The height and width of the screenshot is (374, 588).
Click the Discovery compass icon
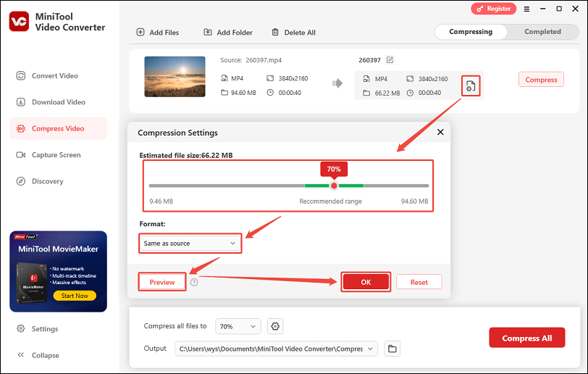coord(20,181)
